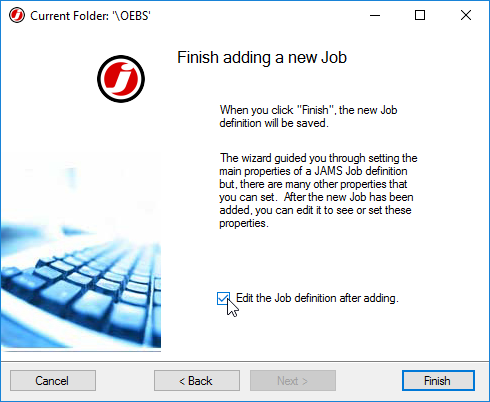
Task: Click the blue keyboard image
Action: 81,250
